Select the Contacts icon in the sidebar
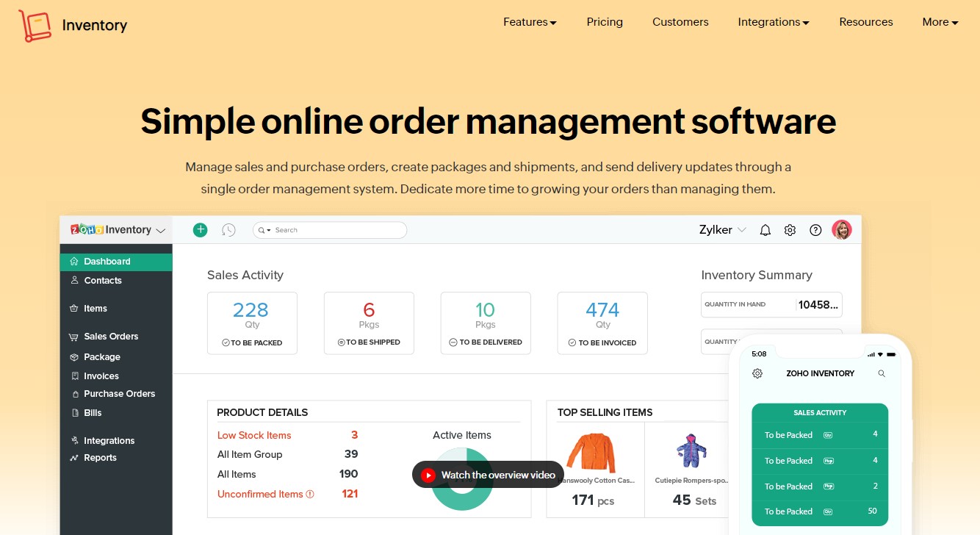 click(74, 280)
